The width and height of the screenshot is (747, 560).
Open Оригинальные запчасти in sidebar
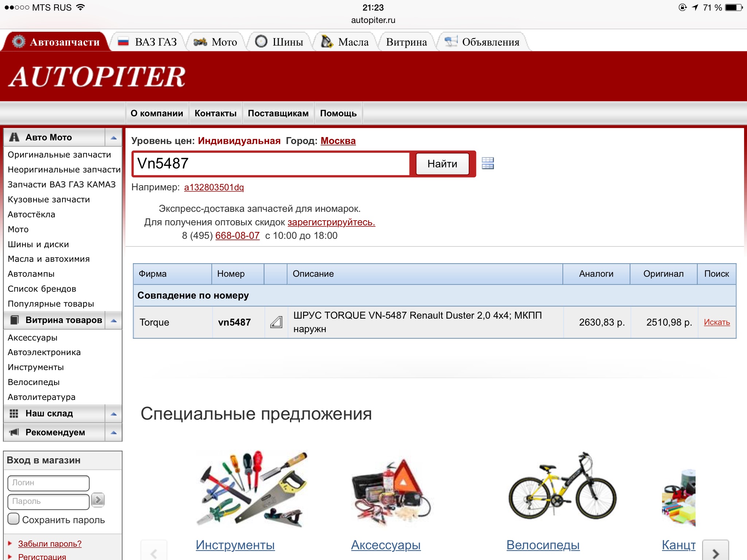coord(59,155)
